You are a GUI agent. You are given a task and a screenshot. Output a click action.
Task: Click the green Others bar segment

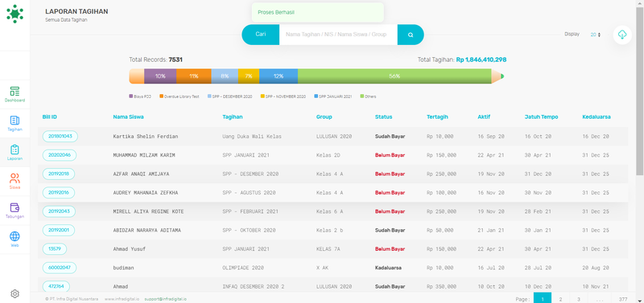tap(394, 76)
